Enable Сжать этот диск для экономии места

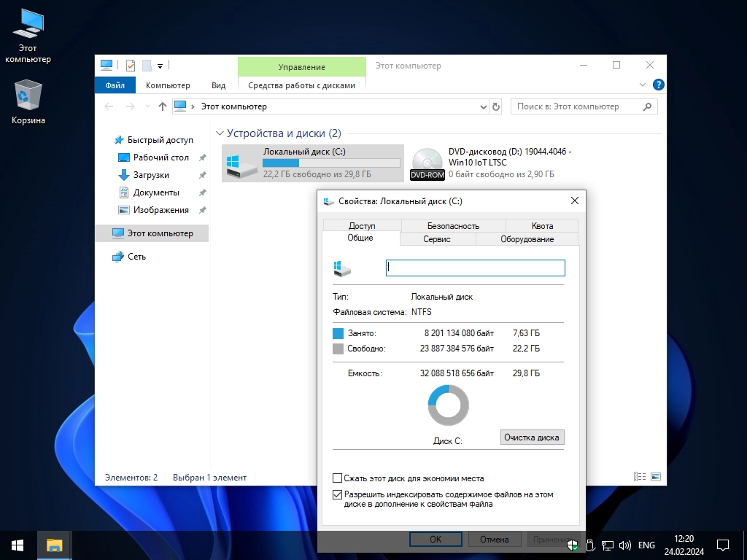coord(337,478)
